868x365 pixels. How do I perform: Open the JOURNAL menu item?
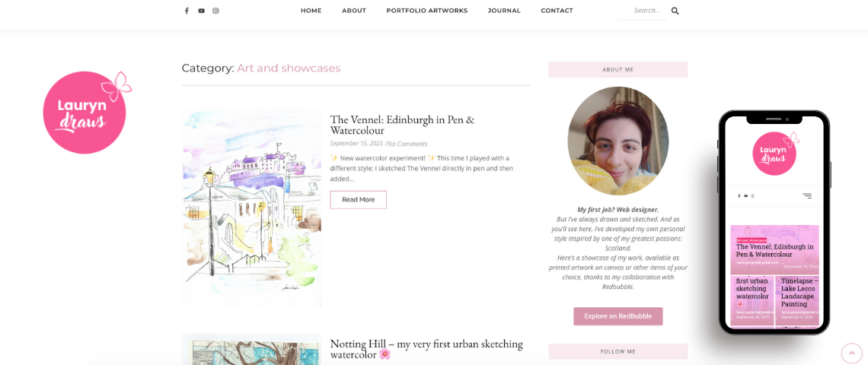click(504, 11)
